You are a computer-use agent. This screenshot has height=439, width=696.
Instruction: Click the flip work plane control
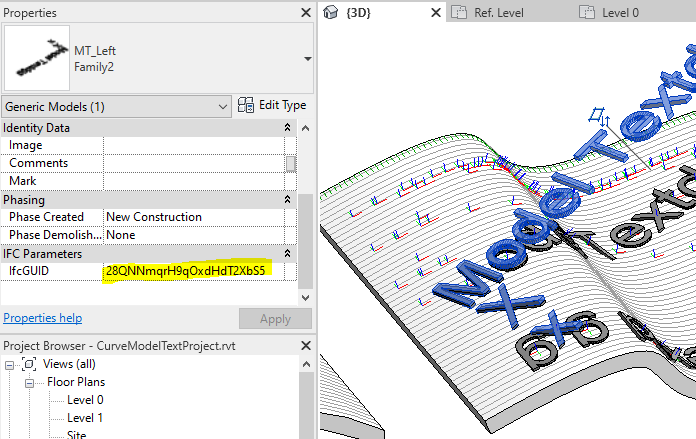point(599,118)
